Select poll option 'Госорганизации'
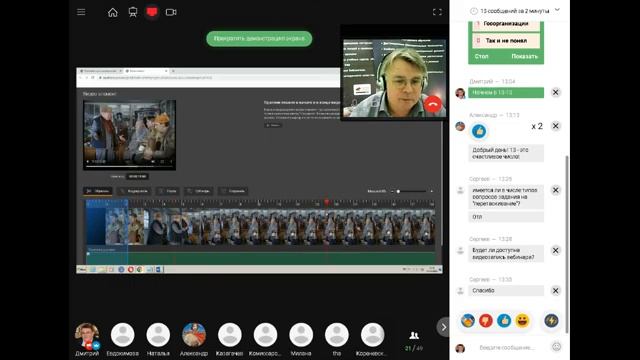 pyautogui.click(x=506, y=24)
